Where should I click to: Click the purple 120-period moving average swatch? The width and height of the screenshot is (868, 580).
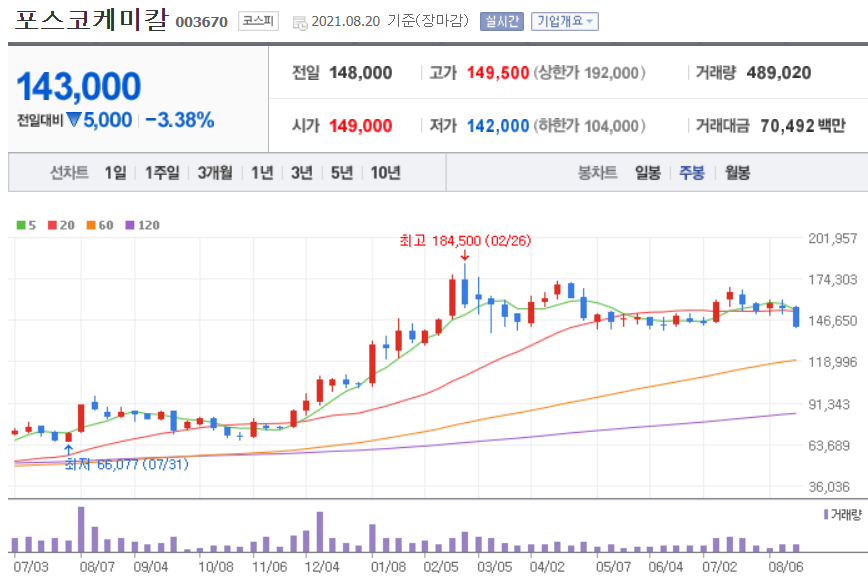point(130,225)
